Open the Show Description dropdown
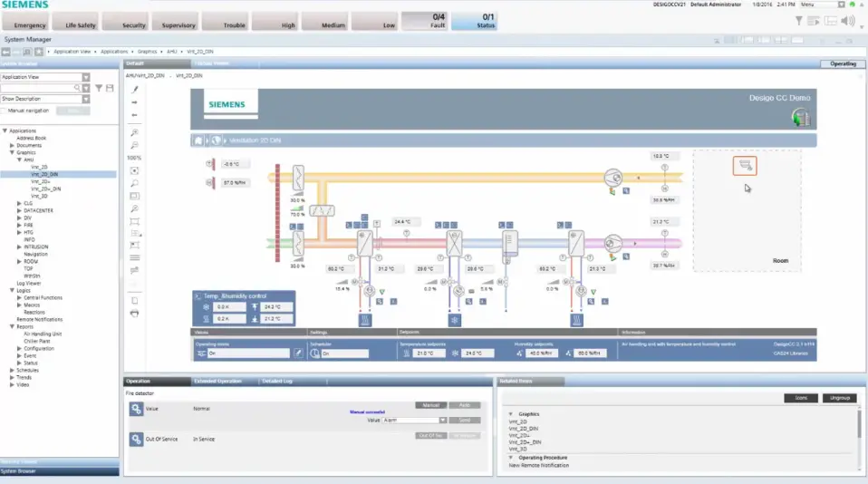Image resolution: width=868 pixels, height=484 pixels. click(x=86, y=99)
